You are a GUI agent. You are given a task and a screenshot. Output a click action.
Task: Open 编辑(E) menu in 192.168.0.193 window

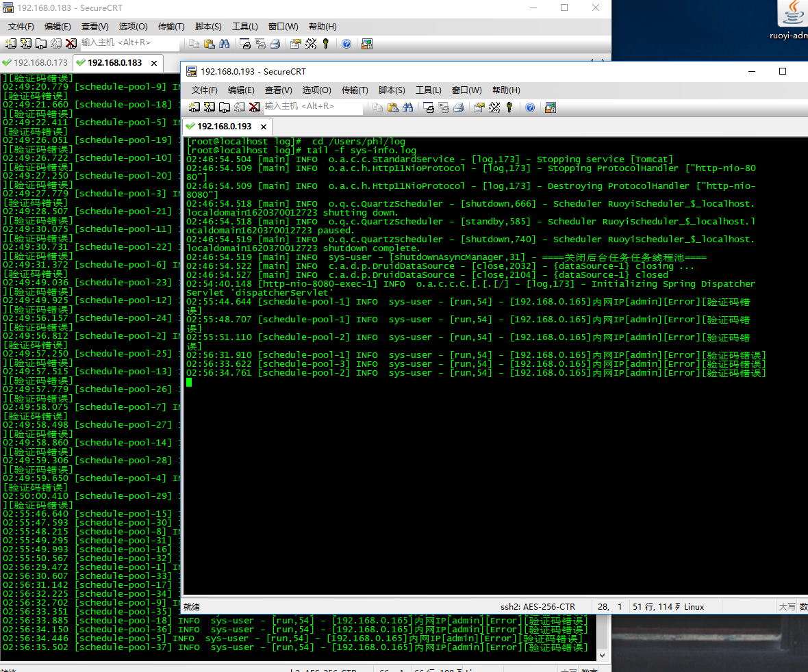[241, 90]
